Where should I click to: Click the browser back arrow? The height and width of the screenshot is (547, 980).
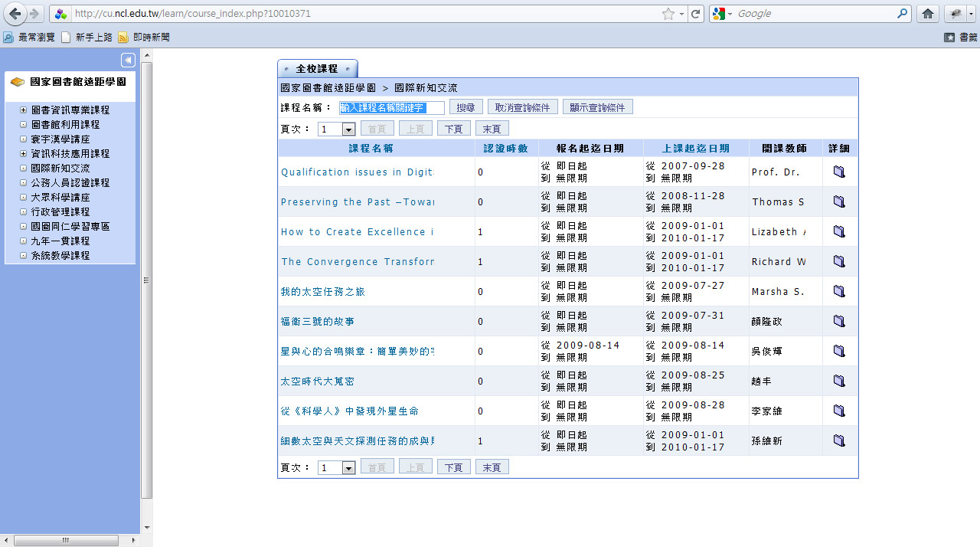15,14
